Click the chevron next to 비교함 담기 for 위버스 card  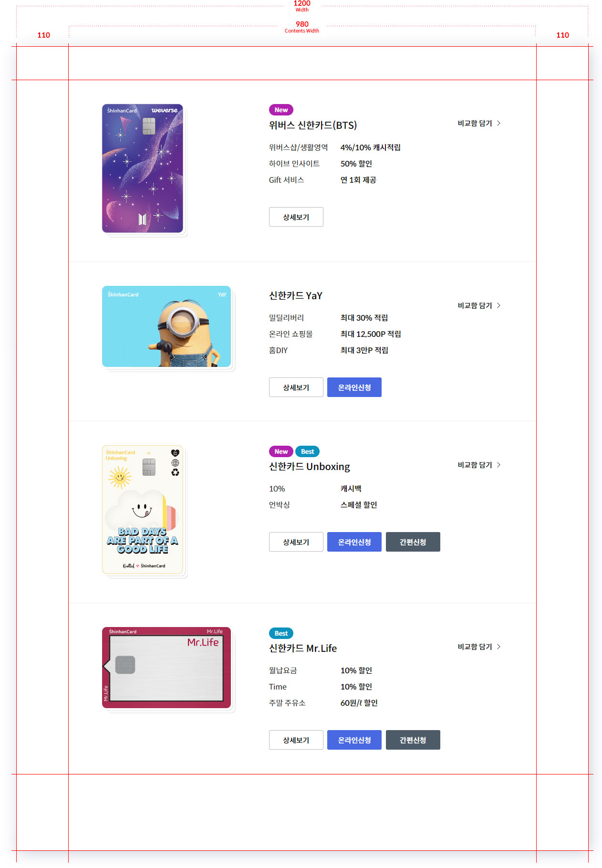point(498,123)
